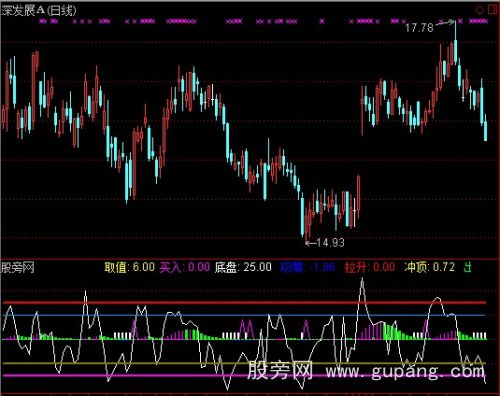Image resolution: width=500 pixels, height=396 pixels.
Task: Select the 14.93 low price label
Action: [330, 243]
